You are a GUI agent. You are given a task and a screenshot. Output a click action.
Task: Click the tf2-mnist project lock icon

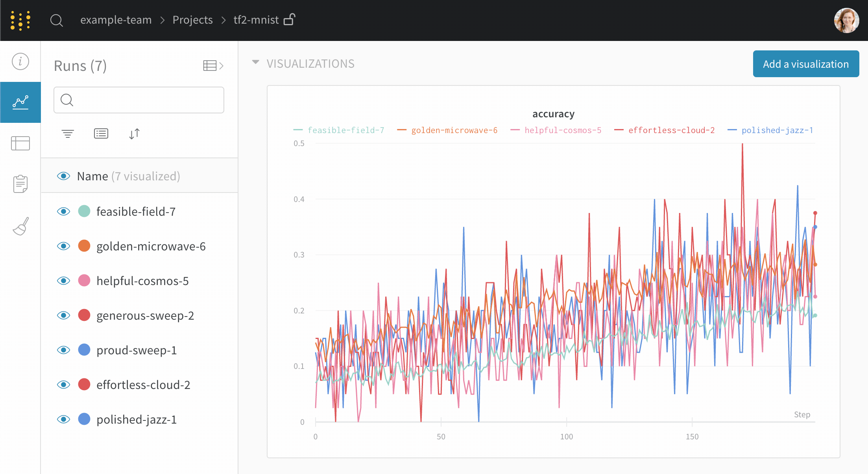(290, 19)
